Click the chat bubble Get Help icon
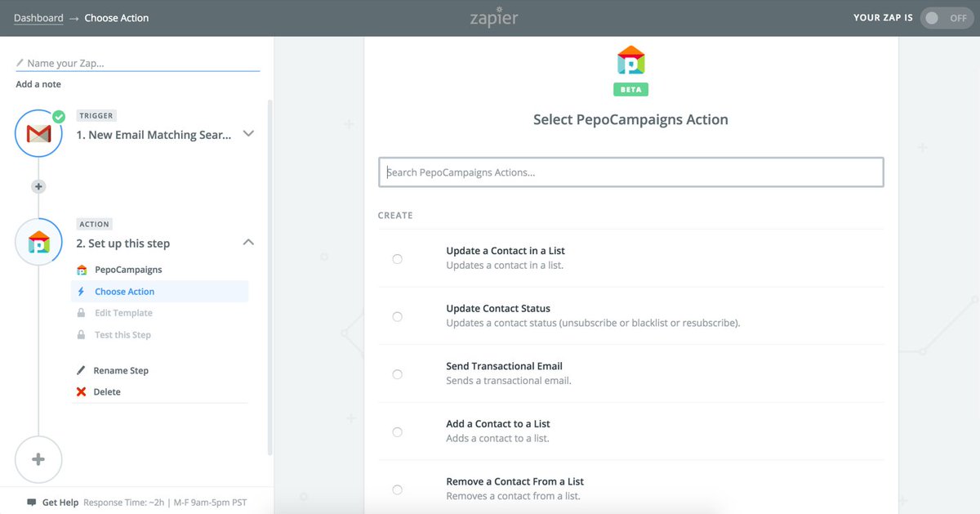Image resolution: width=980 pixels, height=514 pixels. [x=31, y=503]
